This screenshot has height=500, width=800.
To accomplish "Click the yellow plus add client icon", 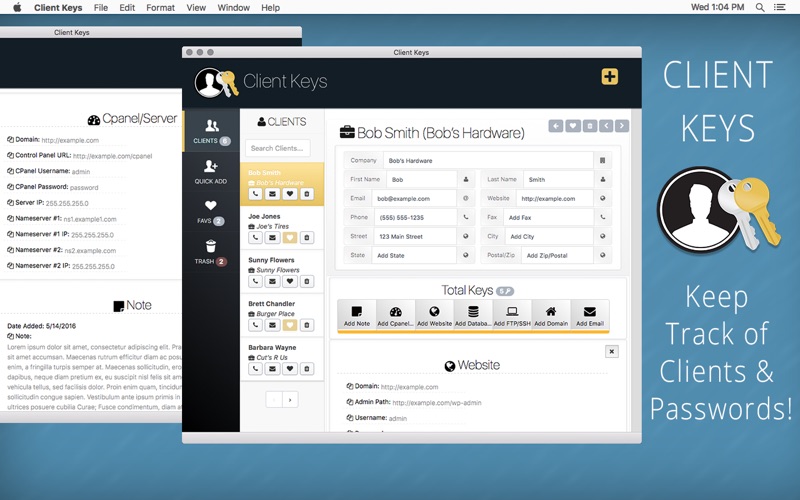I will click(x=610, y=77).
